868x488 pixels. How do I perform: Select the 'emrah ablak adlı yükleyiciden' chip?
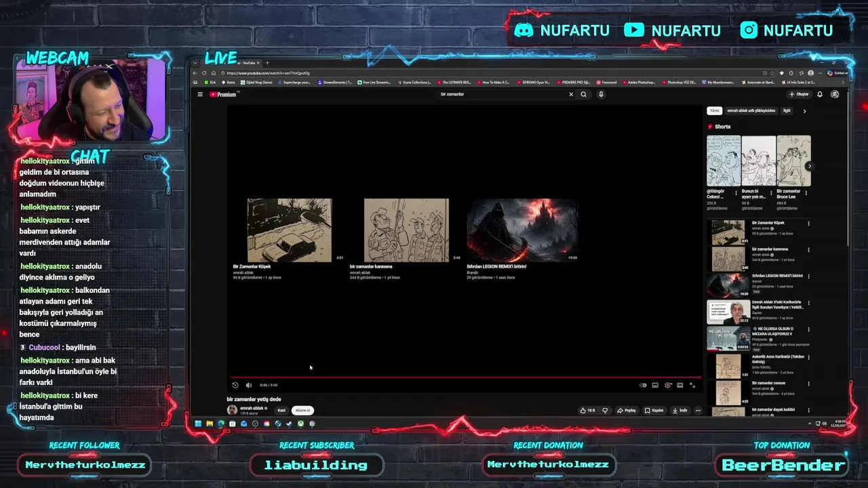coord(751,110)
